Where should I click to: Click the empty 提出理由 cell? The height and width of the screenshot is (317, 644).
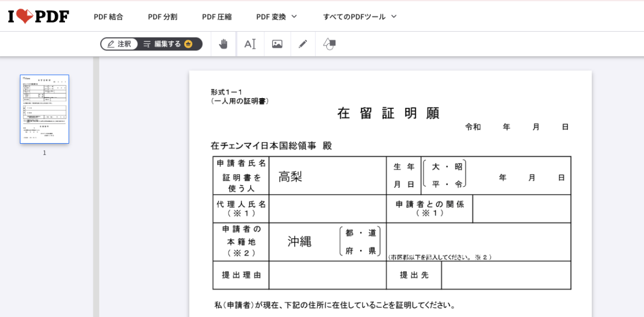(327, 275)
